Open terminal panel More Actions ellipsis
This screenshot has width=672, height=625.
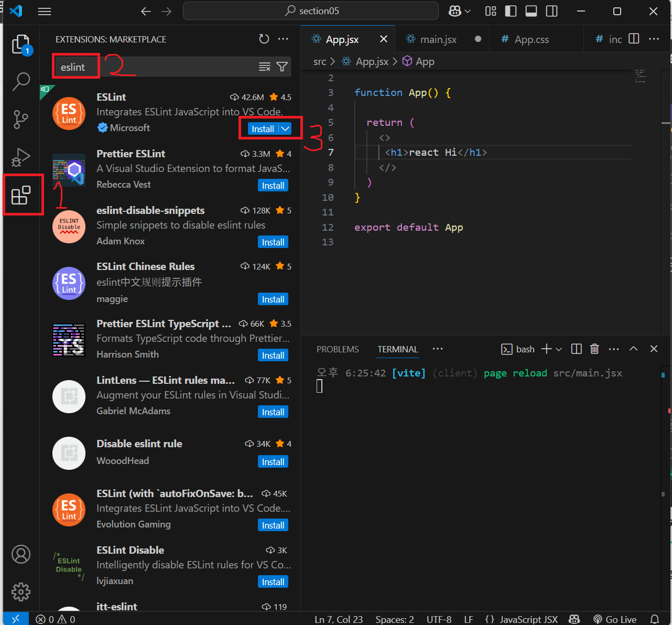pyautogui.click(x=614, y=349)
